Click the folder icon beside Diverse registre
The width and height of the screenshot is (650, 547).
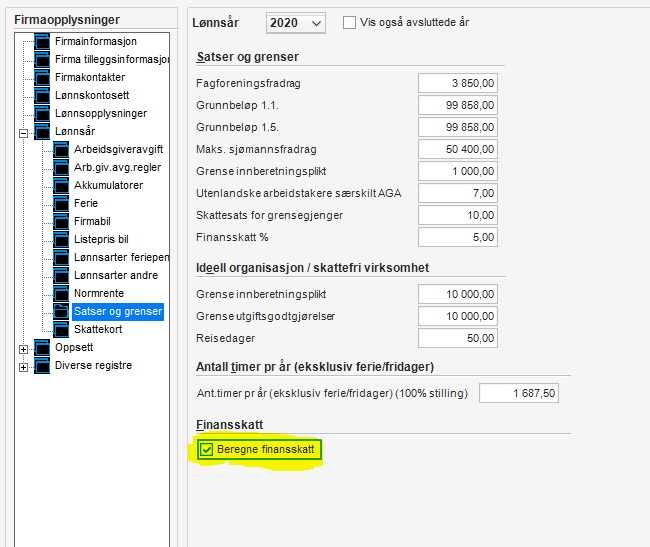[42, 365]
